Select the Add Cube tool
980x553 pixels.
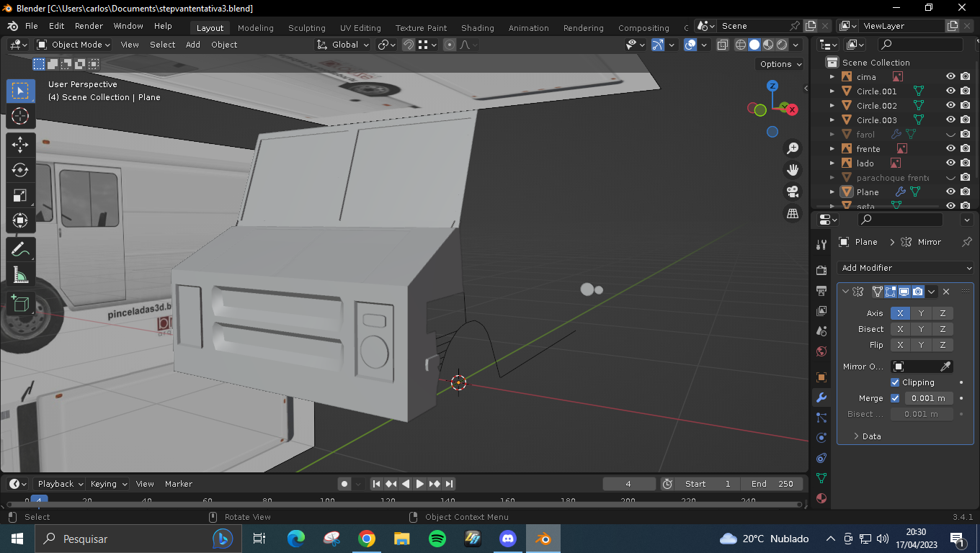click(x=20, y=303)
